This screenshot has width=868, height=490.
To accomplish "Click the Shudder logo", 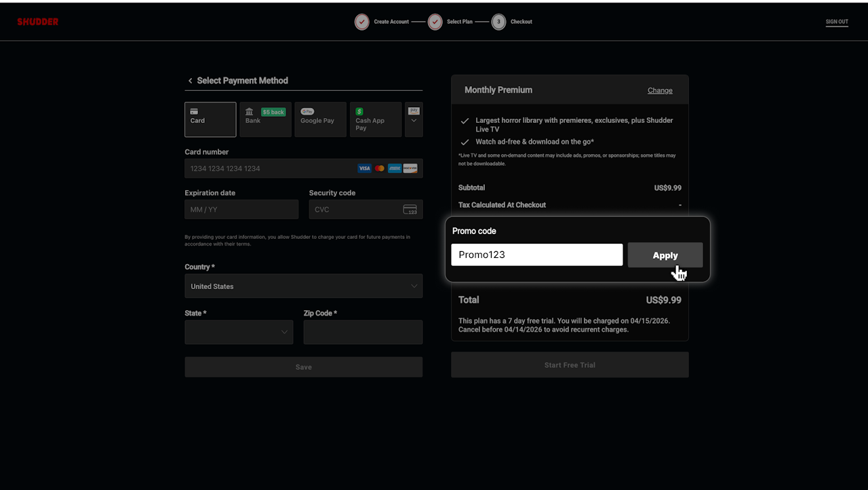I will pyautogui.click(x=38, y=22).
